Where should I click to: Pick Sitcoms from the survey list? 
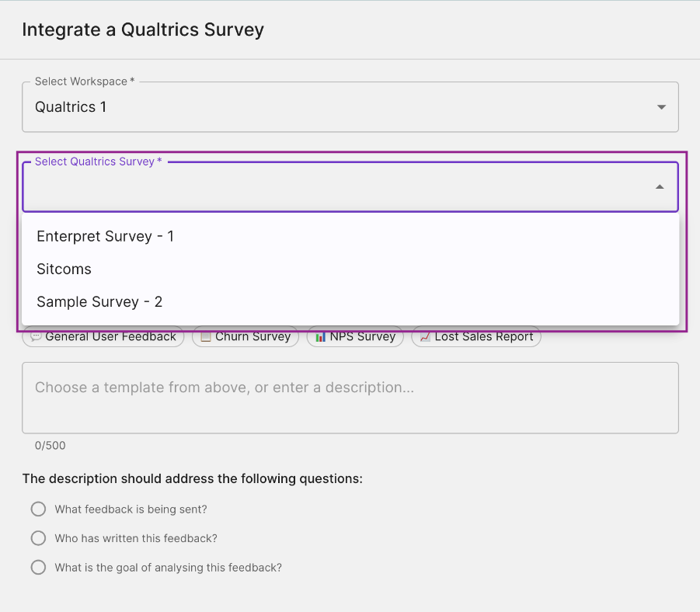point(350,269)
